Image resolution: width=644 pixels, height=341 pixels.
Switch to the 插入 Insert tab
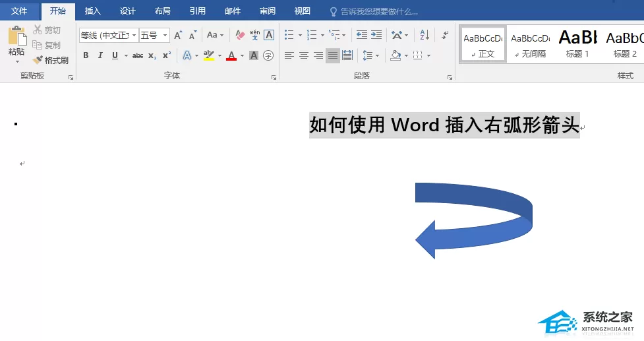click(92, 11)
